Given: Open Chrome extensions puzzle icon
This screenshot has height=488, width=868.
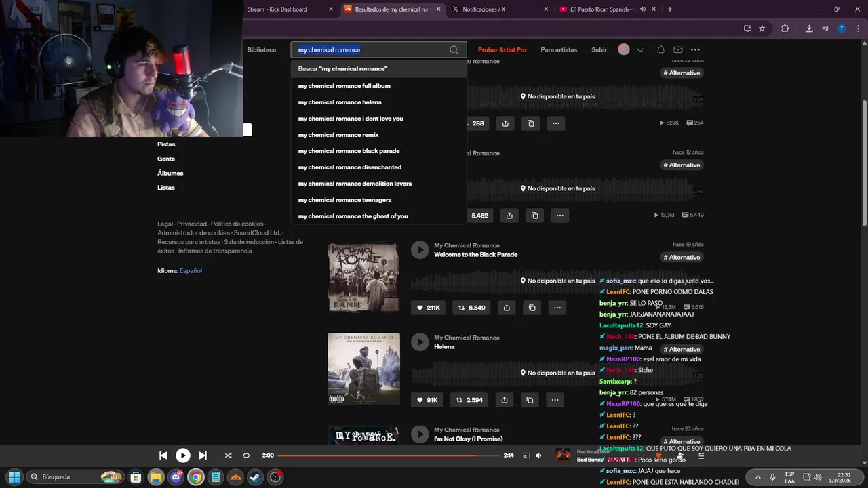Looking at the screenshot, I should [785, 28].
